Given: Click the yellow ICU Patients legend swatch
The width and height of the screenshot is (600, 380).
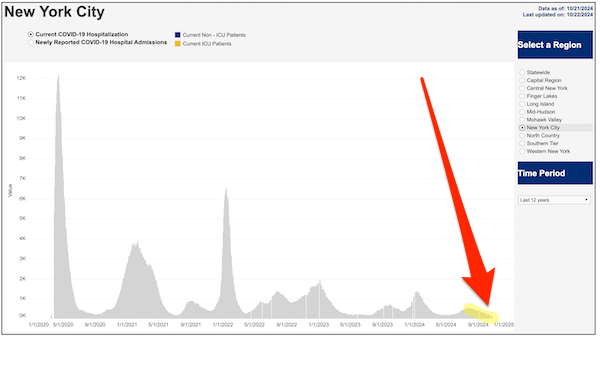Looking at the screenshot, I should tap(178, 44).
